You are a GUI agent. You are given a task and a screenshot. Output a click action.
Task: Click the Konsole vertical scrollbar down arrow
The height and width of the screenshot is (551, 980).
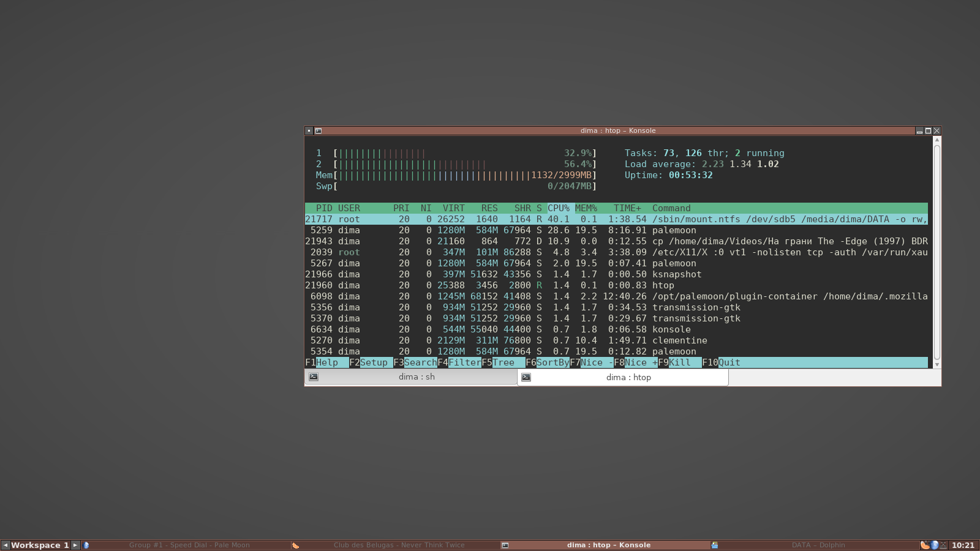click(937, 364)
